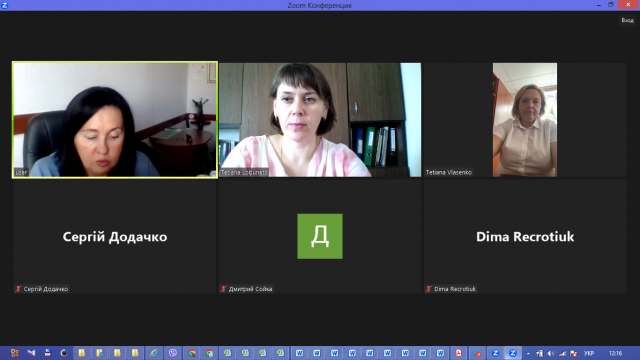The height and width of the screenshot is (360, 640).
Task: Click the 12:16 system clock
Action: pos(616,353)
